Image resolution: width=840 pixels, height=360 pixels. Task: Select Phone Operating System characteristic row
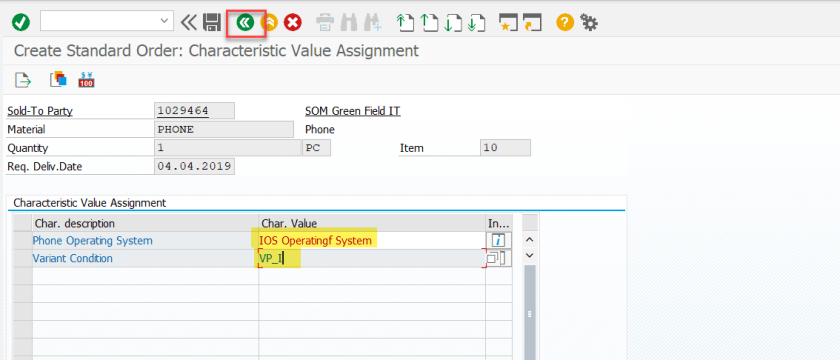(x=146, y=241)
